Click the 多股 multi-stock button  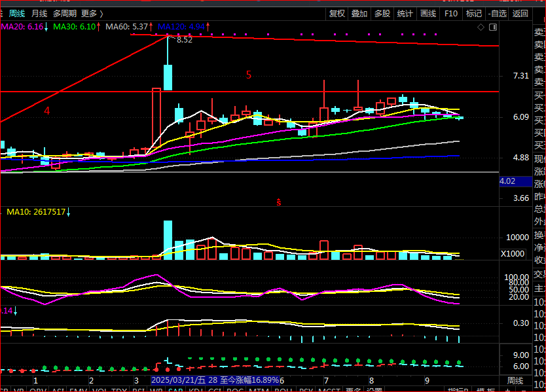click(x=382, y=14)
